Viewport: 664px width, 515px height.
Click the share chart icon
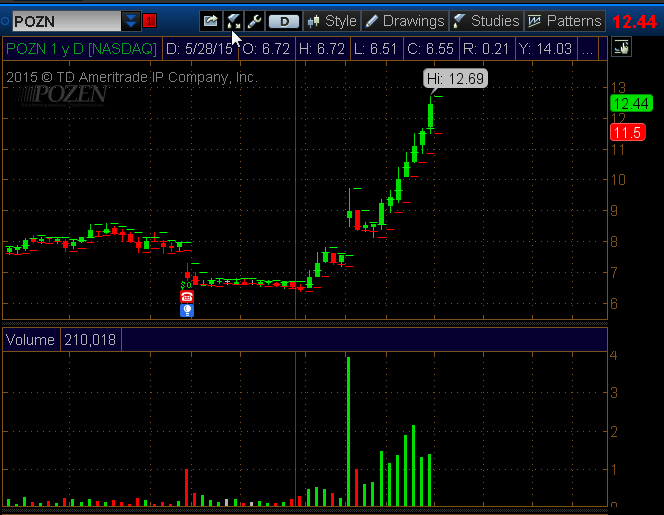(x=210, y=21)
